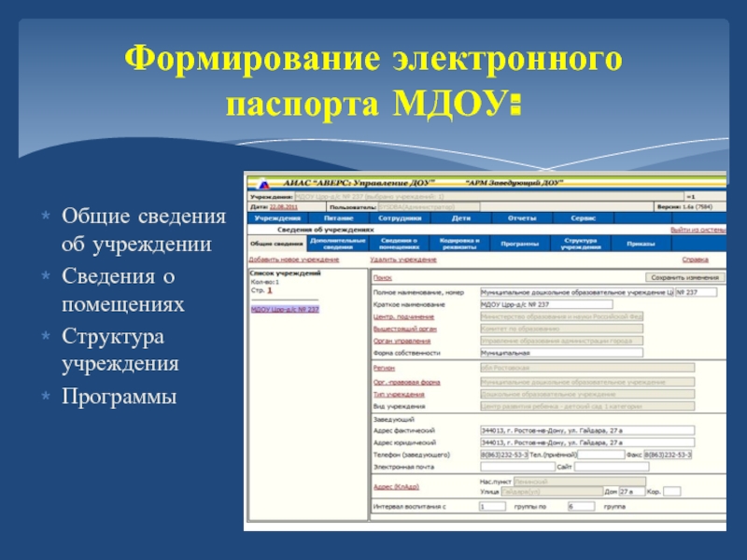This screenshot has width=747, height=560.
Task: Open the Питание menu
Action: (x=339, y=218)
